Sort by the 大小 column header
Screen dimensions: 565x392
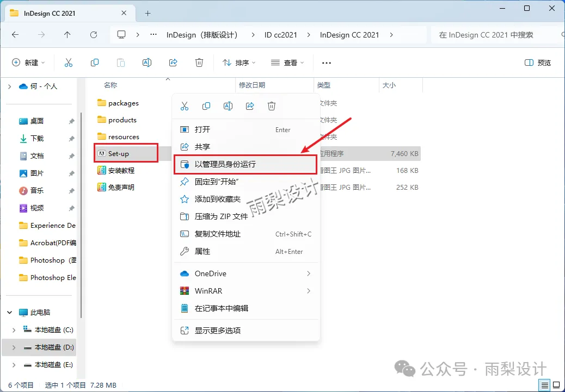click(x=389, y=85)
